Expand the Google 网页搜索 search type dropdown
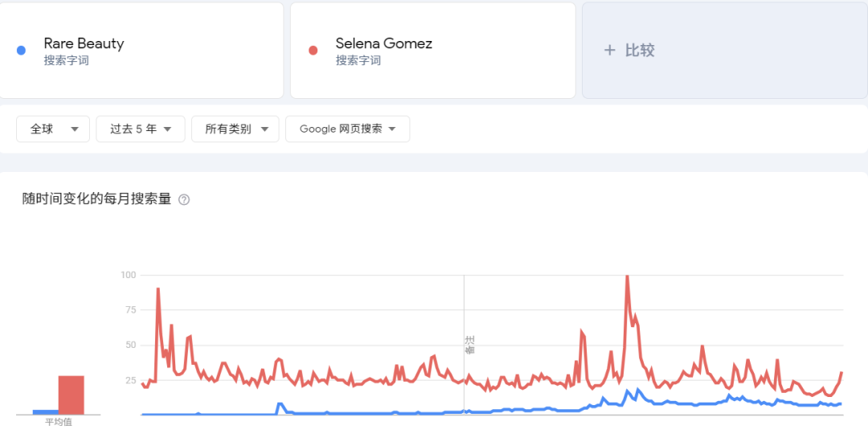Image resolution: width=868 pixels, height=438 pixels. point(347,129)
